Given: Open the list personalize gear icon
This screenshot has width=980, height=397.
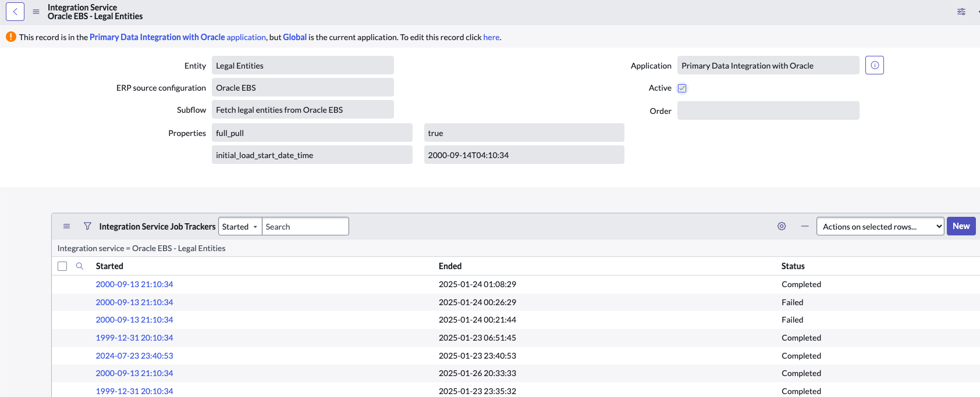Looking at the screenshot, I should [x=782, y=226].
